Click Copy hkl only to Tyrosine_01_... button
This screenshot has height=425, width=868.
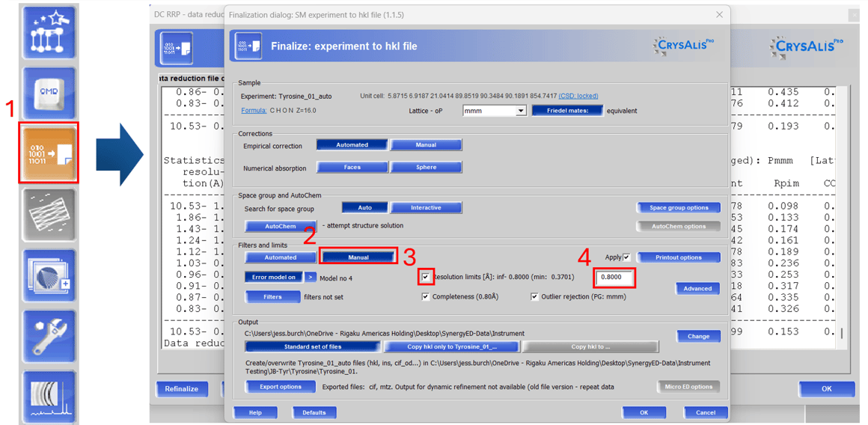452,347
